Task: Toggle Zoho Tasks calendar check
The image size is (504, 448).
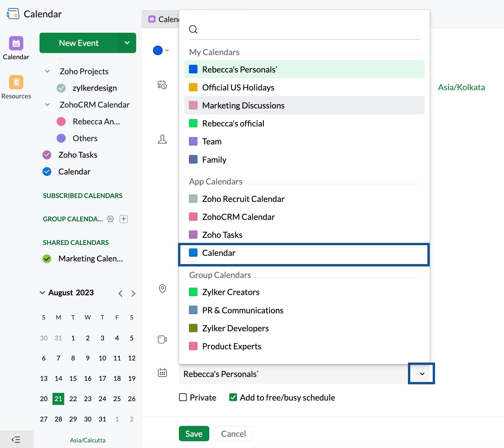Action: point(47,155)
